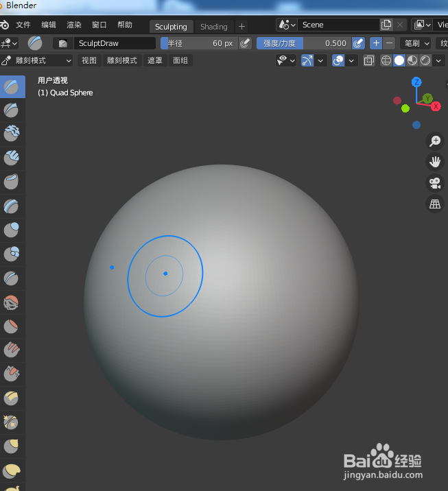Select the Crease brush tool
Viewport: 448px width, 491px height.
click(12, 278)
